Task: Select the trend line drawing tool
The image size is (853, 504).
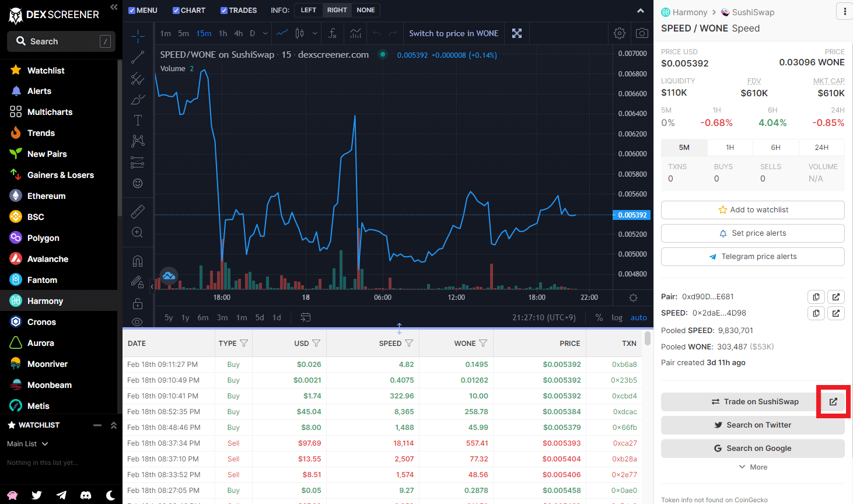Action: click(x=138, y=57)
